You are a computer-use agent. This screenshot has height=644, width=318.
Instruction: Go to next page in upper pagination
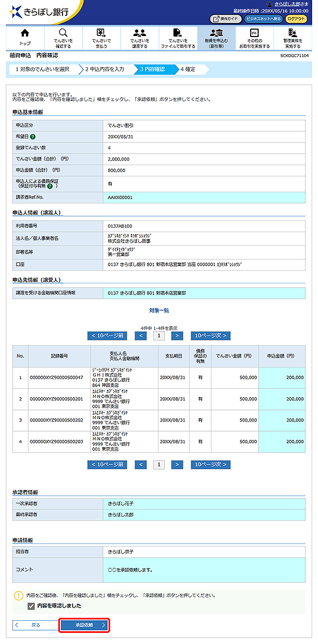click(x=177, y=335)
